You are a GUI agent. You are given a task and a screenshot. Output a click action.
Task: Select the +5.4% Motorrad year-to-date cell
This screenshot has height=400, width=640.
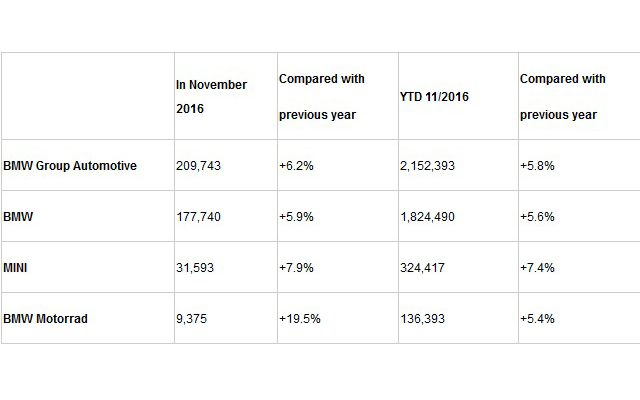coord(538,318)
